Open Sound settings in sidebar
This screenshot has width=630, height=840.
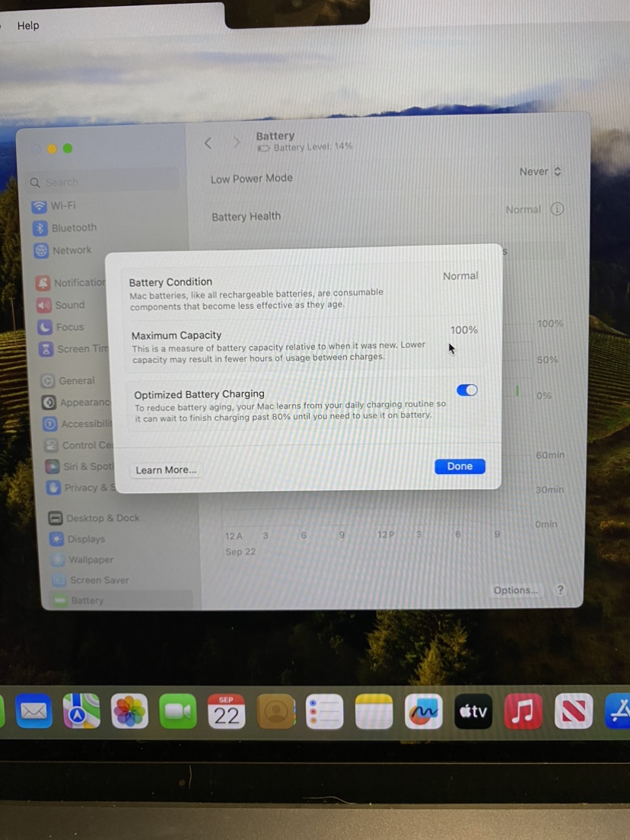pyautogui.click(x=61, y=305)
